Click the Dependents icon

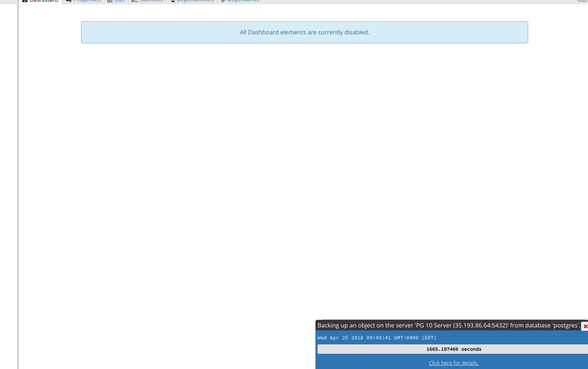click(222, 1)
